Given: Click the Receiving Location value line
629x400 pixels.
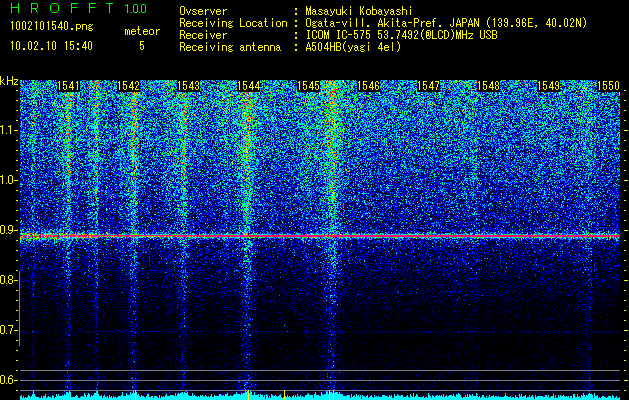Looking at the screenshot, I should tap(446, 23).
